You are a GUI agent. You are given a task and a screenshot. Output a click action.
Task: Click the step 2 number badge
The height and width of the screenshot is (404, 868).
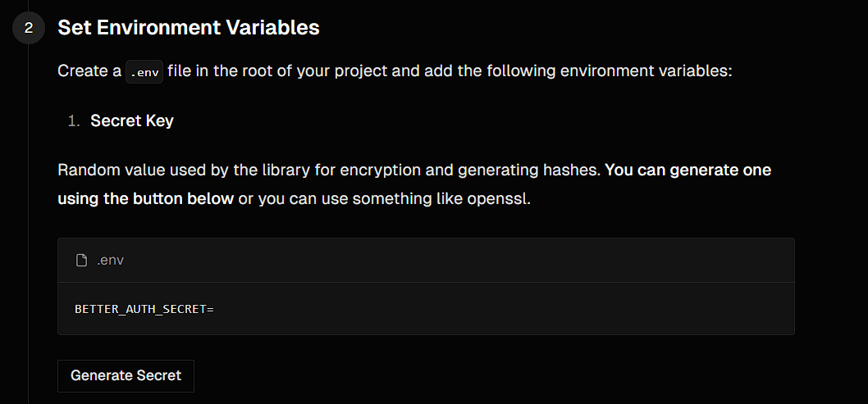29,28
